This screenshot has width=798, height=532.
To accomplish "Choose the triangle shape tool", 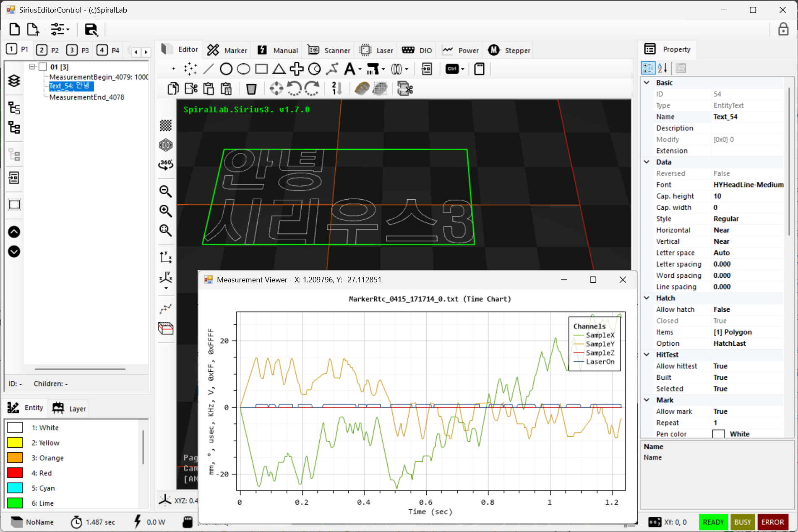I will point(279,69).
